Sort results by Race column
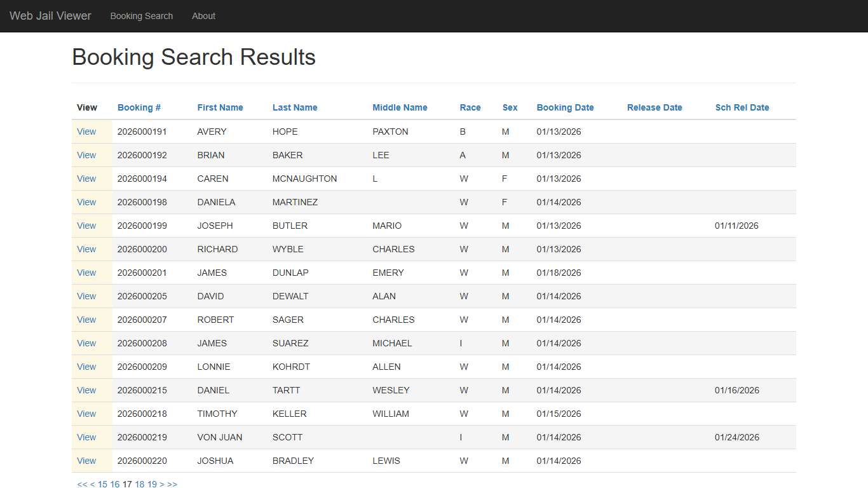868x488 pixels. click(x=470, y=107)
